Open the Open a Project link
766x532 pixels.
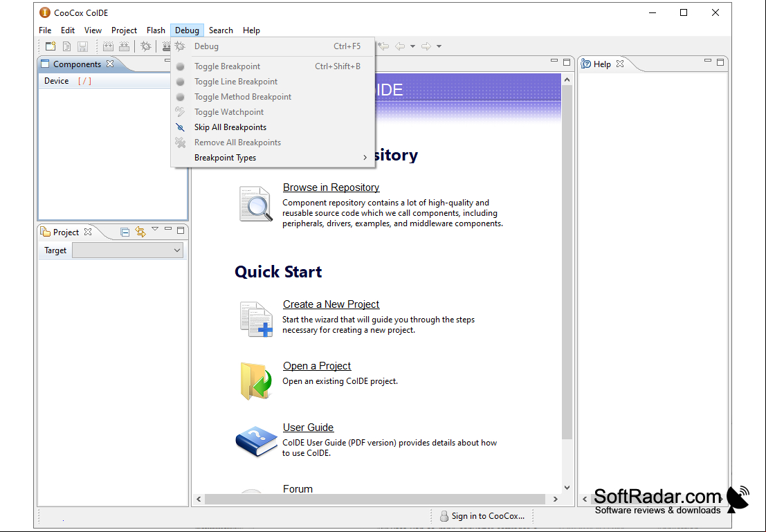[316, 366]
